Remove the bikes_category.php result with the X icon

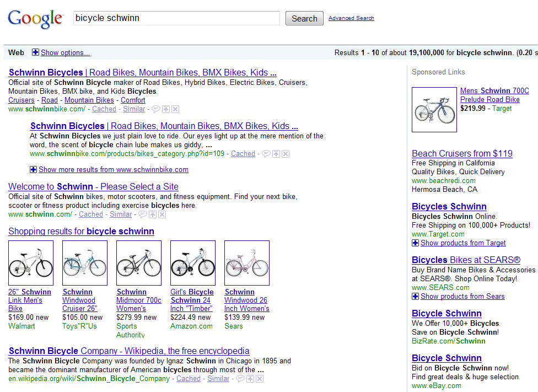pos(286,154)
